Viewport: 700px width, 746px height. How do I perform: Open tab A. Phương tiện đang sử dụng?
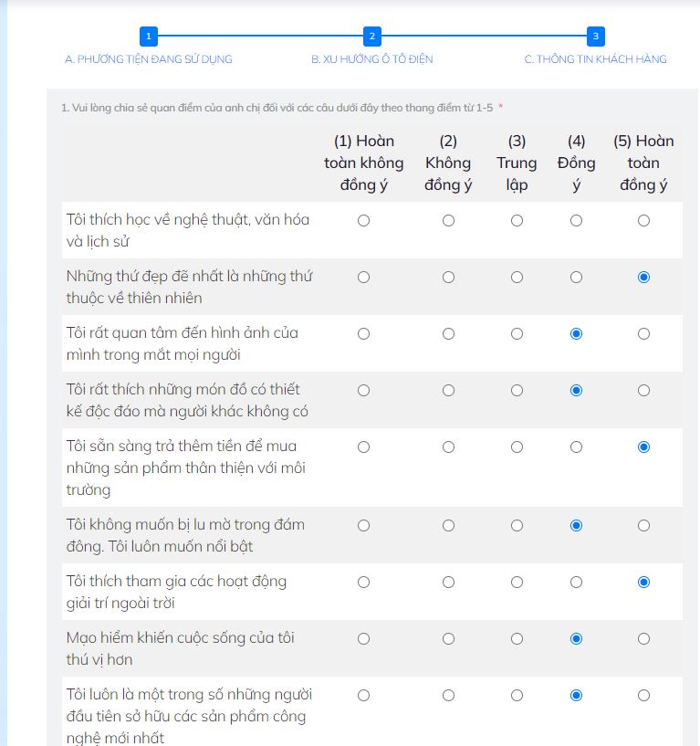(149, 59)
